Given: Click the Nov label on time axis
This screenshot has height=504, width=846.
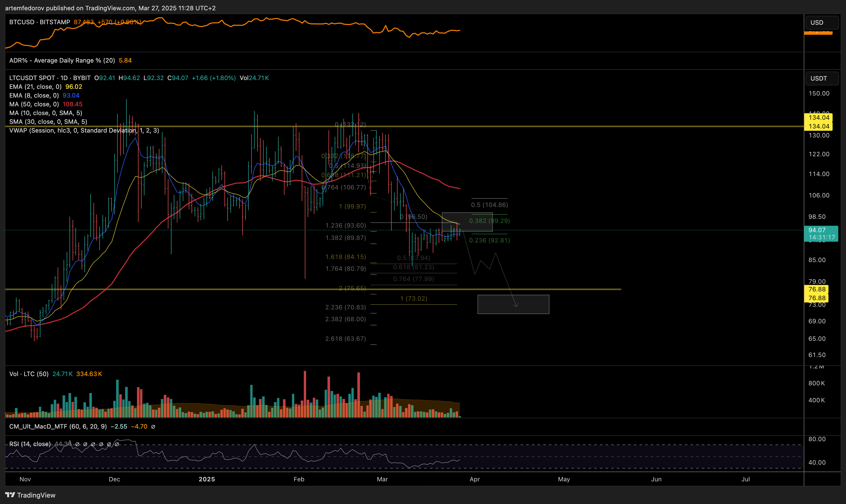Looking at the screenshot, I should [25, 479].
